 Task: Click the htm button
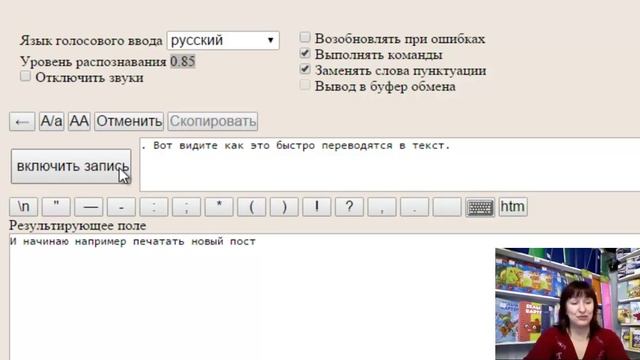513,207
